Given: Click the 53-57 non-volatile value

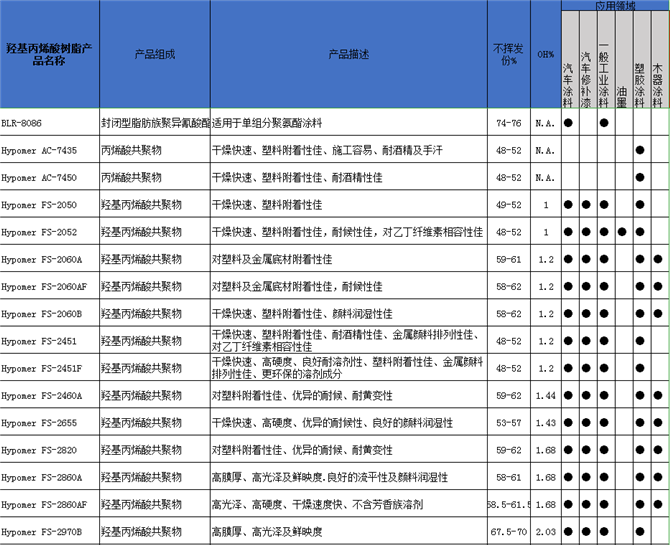Looking at the screenshot, I should click(x=508, y=423).
